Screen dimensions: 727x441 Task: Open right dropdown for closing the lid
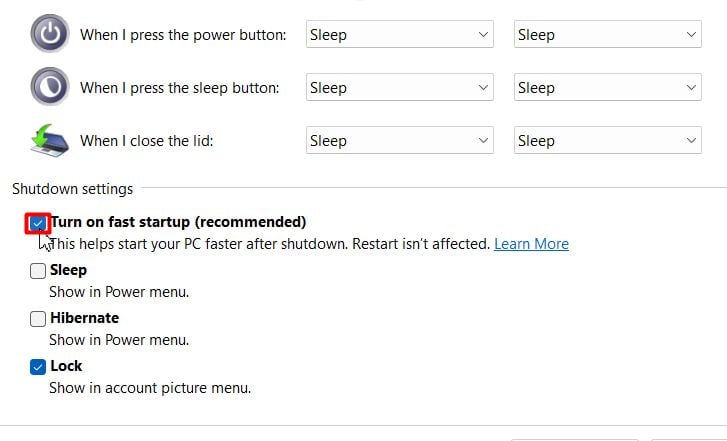607,140
